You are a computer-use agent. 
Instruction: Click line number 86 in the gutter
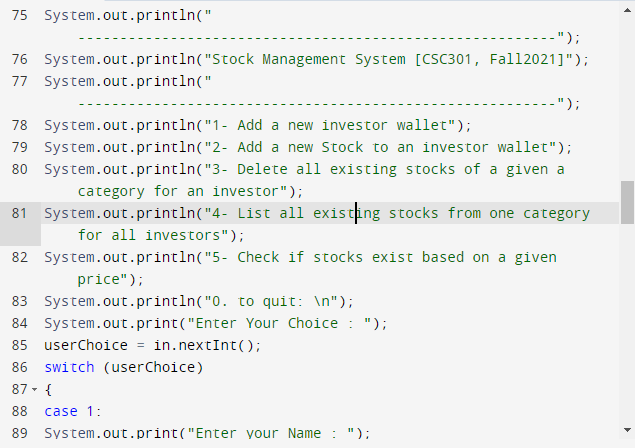(x=20, y=367)
